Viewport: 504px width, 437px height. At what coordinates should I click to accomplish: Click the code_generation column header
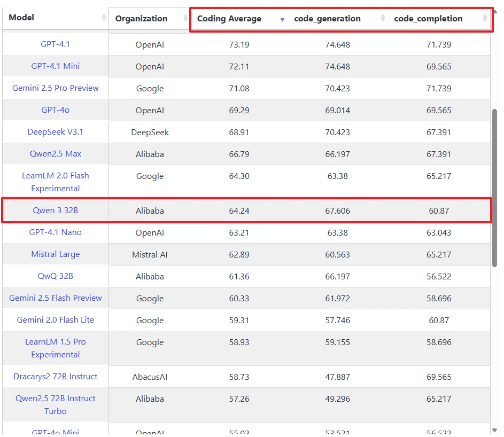(337, 19)
